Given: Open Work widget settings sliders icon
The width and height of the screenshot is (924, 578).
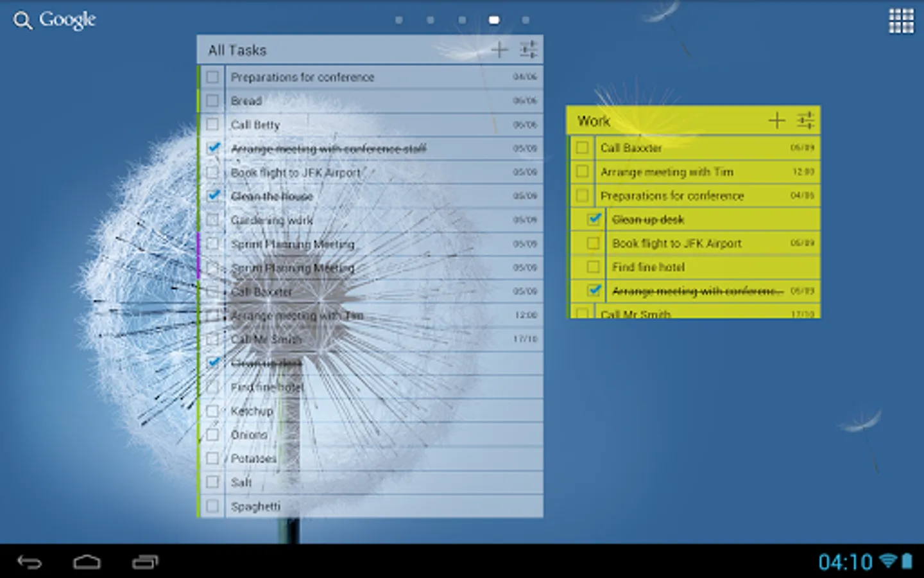Looking at the screenshot, I should 805,120.
